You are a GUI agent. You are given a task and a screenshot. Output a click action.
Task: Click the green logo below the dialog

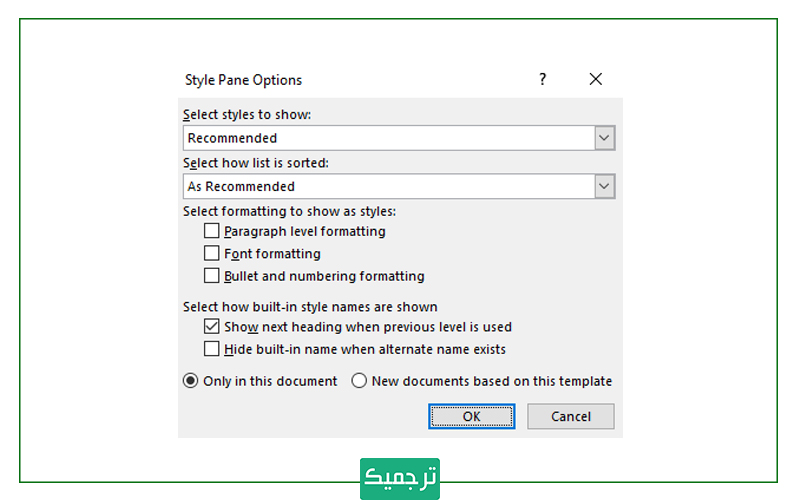[x=400, y=477]
